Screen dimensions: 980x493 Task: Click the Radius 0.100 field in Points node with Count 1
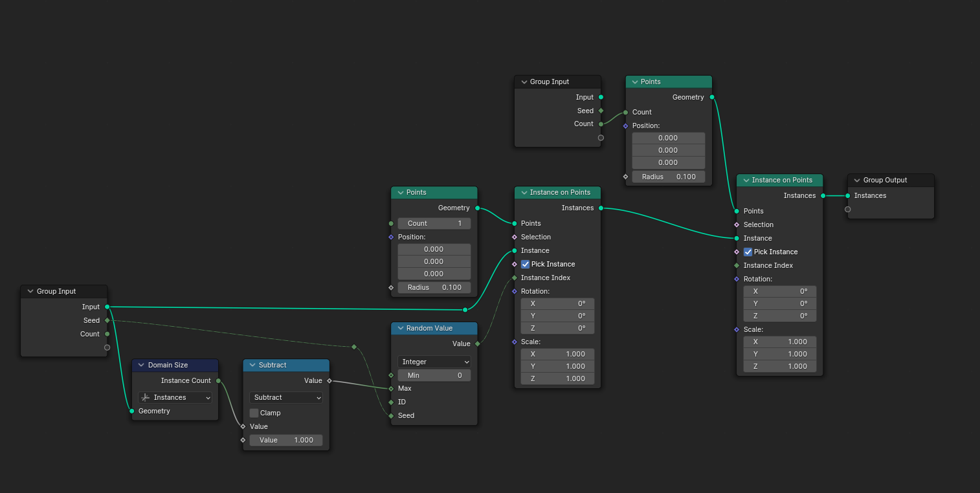coord(434,287)
